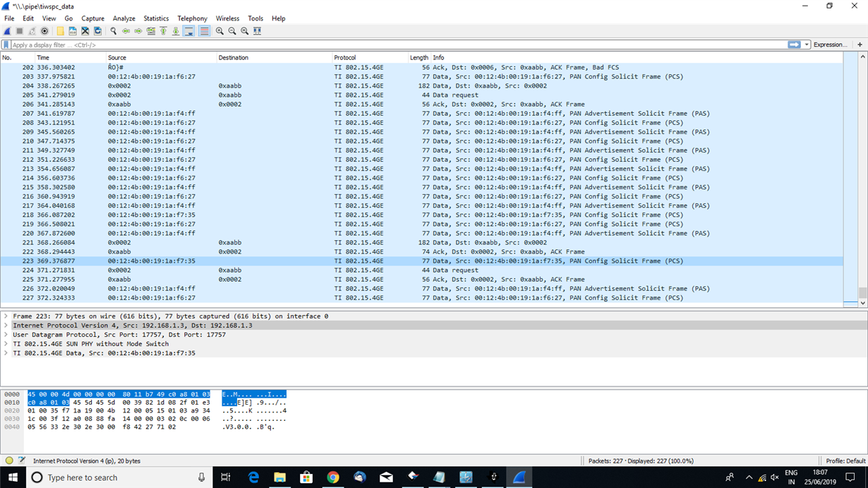
Task: Toggle auto scroll during live capture
Action: coord(189,31)
